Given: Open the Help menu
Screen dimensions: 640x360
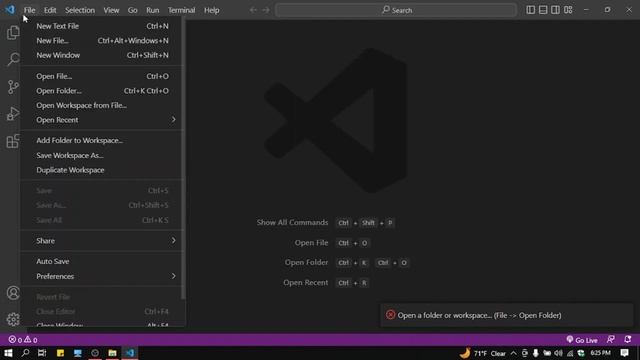Looking at the screenshot, I should 211,10.
